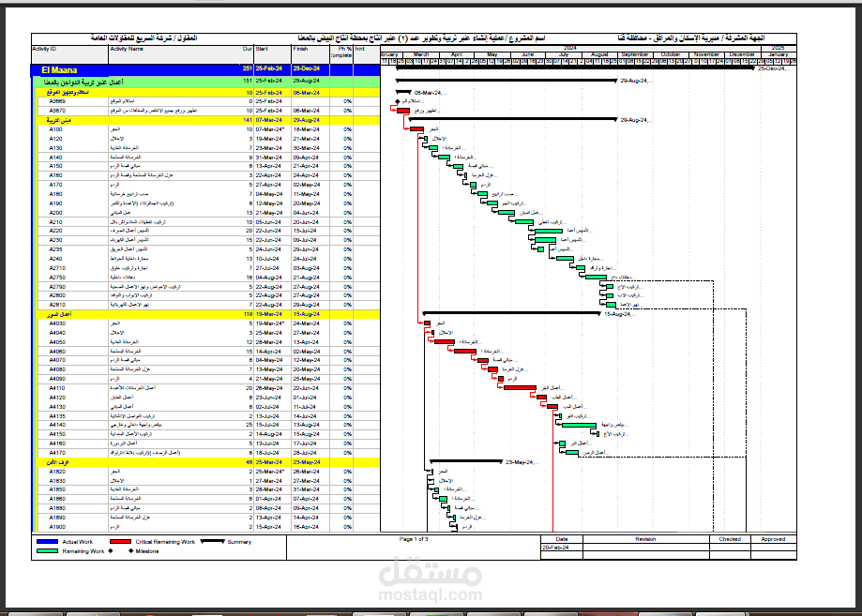Click the June month header in timescale

click(528, 55)
